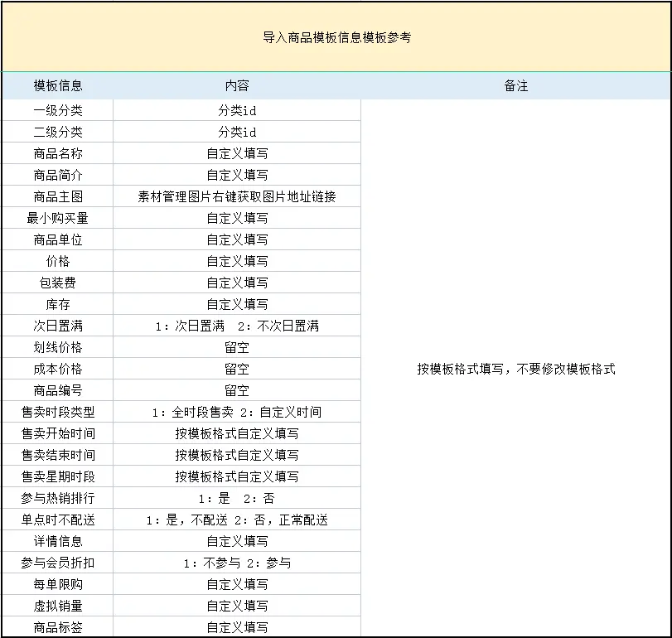672x638 pixels.
Task: Select the 售卖星期时段 cell
Action: 58,476
